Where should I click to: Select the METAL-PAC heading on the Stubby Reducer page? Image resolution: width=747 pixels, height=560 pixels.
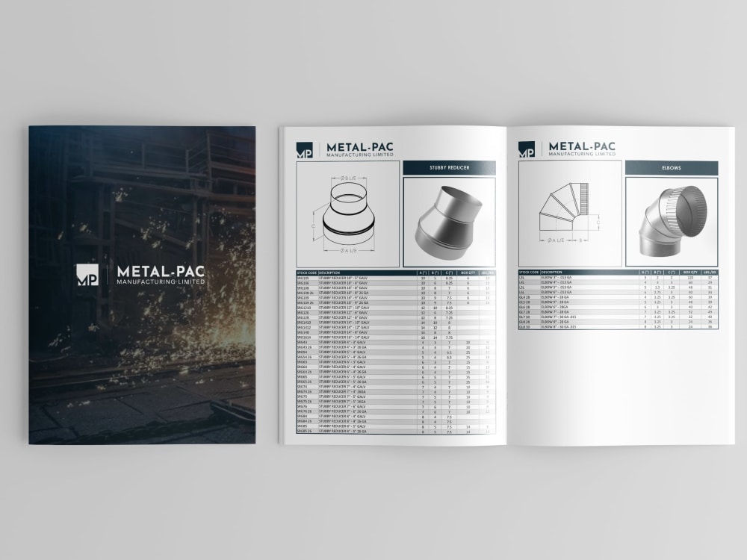click(360, 147)
